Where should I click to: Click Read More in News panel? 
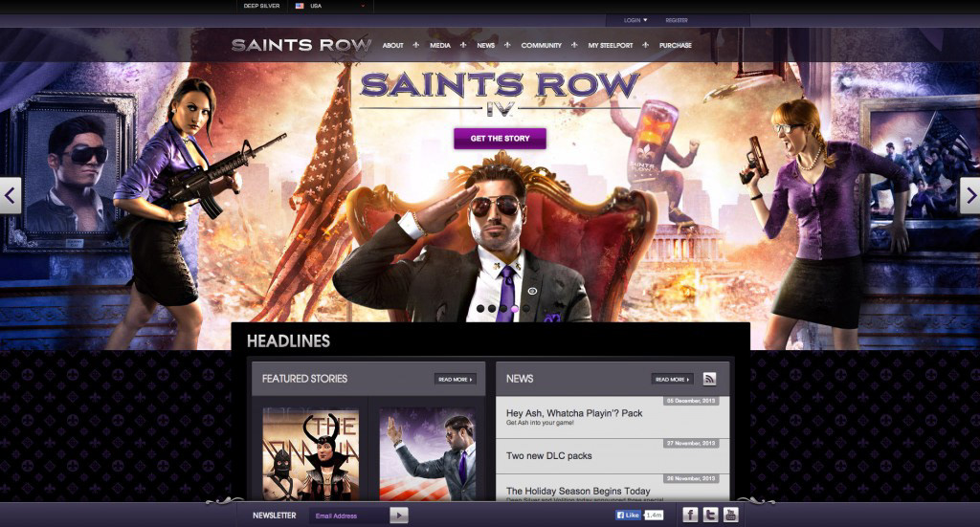pyautogui.click(x=672, y=379)
